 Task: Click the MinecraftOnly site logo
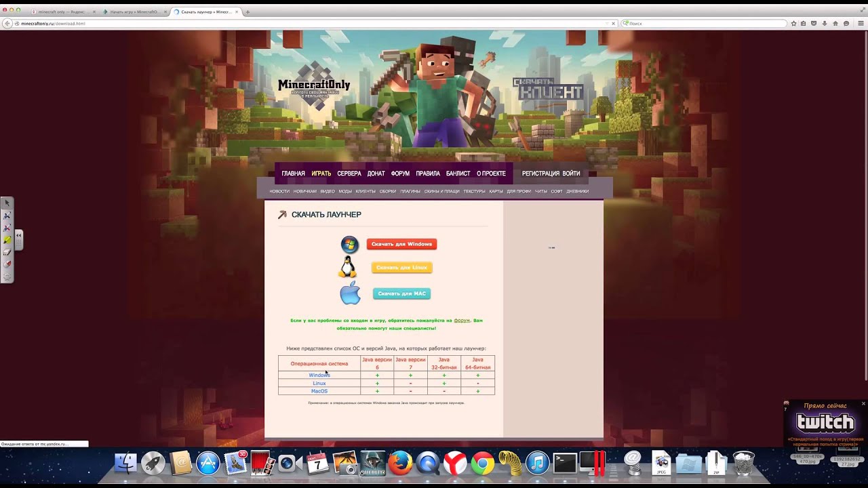(314, 85)
